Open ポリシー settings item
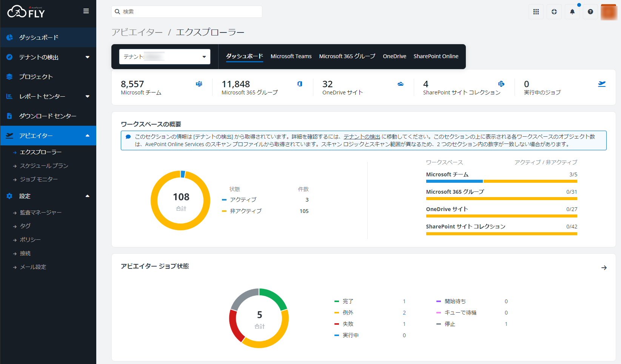 click(30, 240)
